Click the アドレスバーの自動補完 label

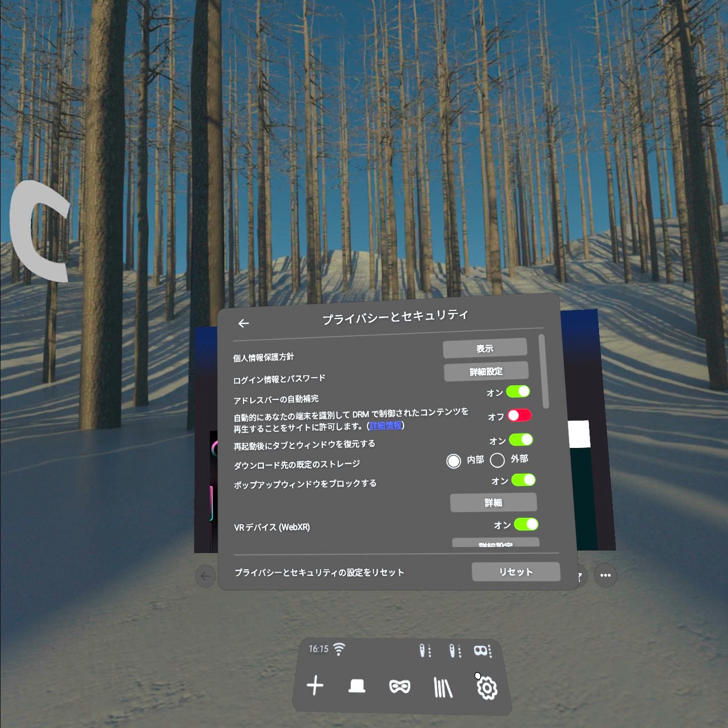coord(276,399)
